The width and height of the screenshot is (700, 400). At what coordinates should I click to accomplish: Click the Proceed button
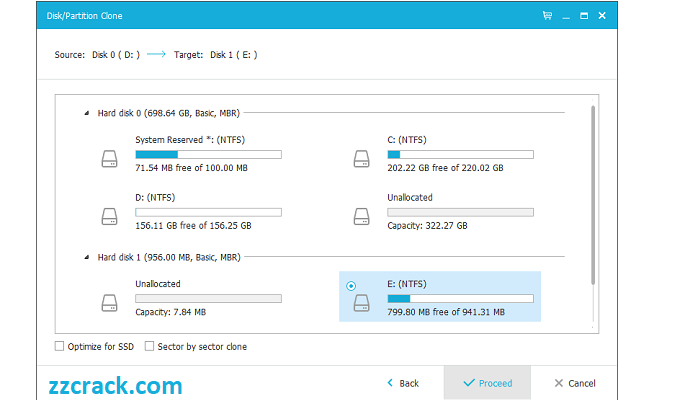click(488, 383)
